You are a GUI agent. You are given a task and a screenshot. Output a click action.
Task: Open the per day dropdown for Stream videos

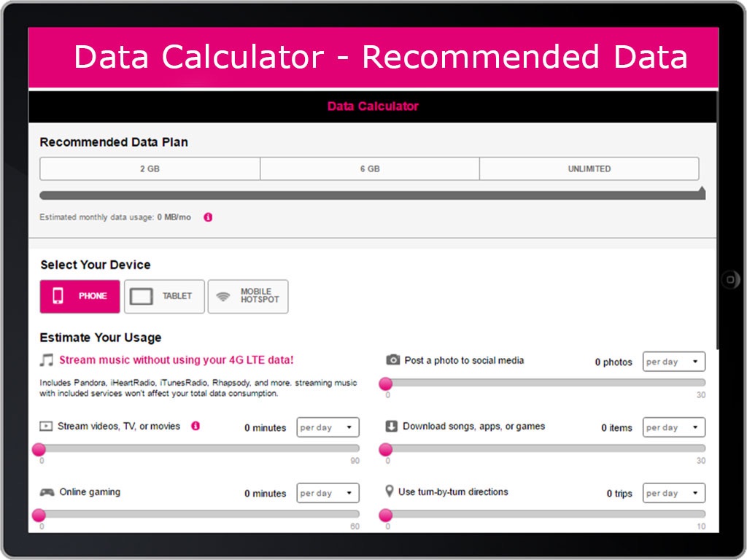pyautogui.click(x=328, y=427)
